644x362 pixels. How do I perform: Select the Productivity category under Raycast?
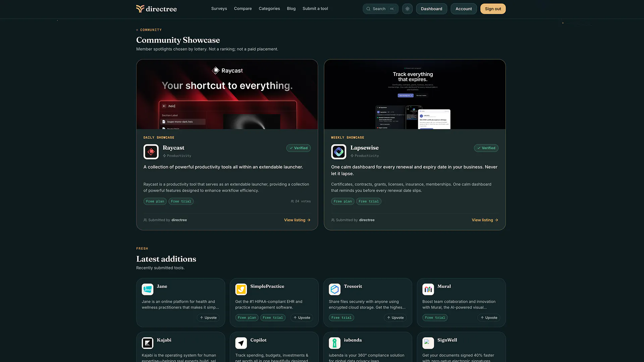point(177,156)
